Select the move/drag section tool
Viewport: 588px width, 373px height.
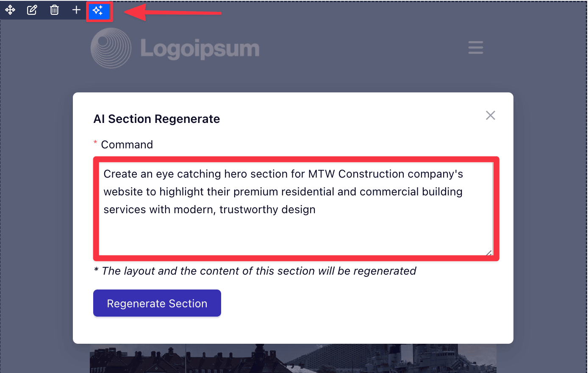(x=10, y=10)
